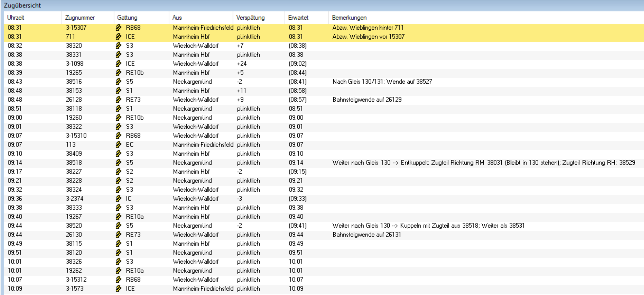The height and width of the screenshot is (295, 644).
Task: Click the Verspätung column header
Action: tap(250, 18)
